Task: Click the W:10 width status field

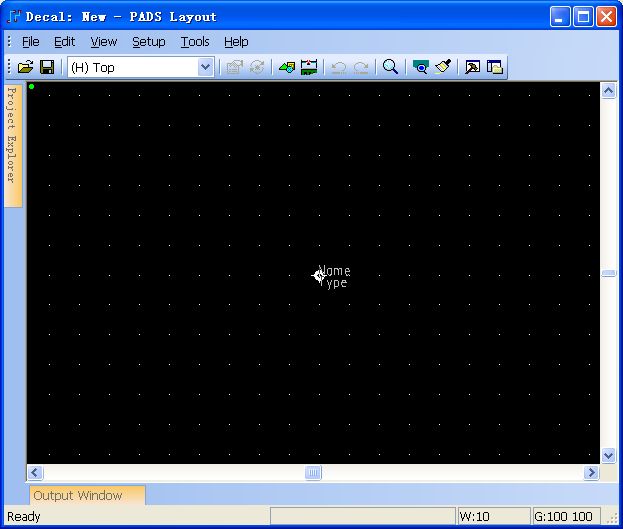Action: point(494,516)
